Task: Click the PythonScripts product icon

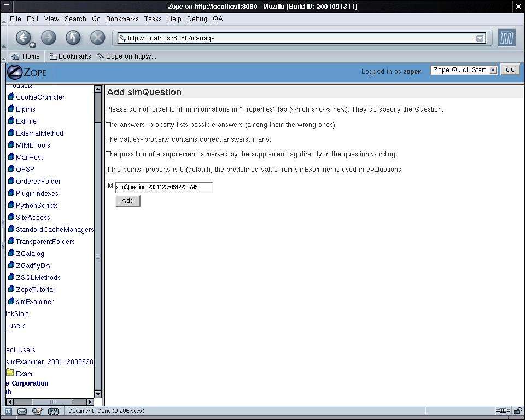Action: (x=11, y=205)
